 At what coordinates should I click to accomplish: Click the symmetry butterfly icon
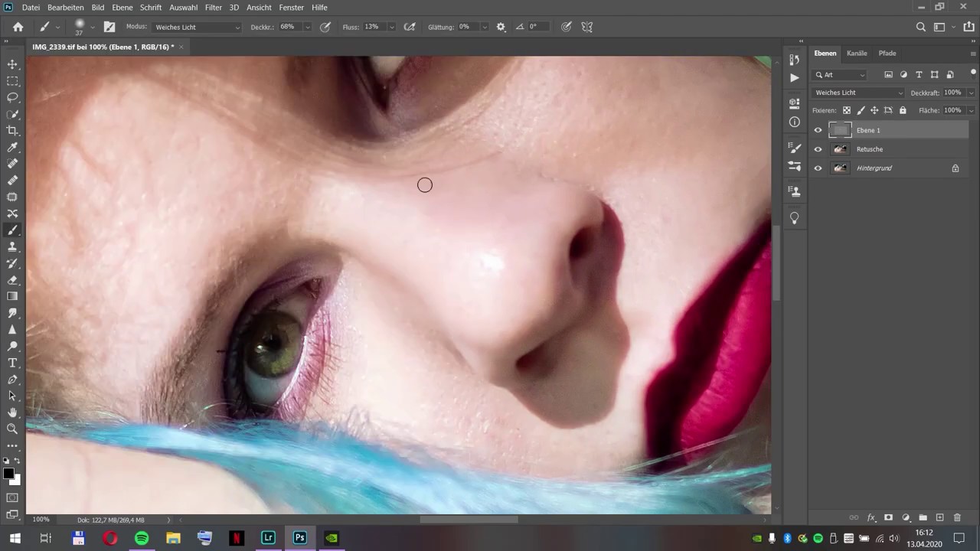[x=587, y=27]
